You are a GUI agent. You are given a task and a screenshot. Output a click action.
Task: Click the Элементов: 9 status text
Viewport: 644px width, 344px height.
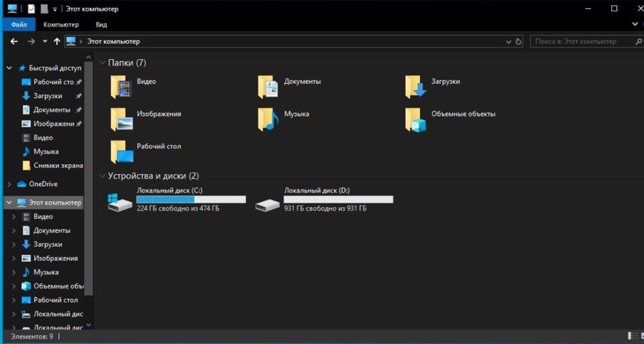point(32,336)
